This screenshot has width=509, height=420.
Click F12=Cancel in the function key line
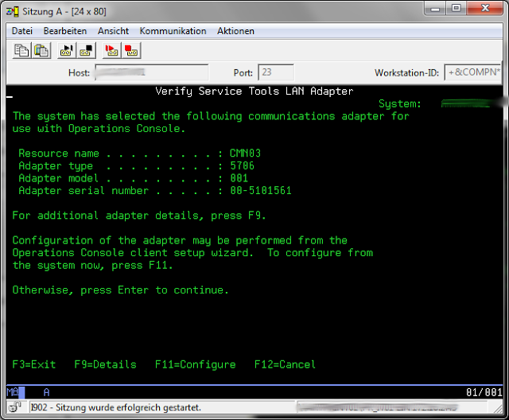point(285,364)
